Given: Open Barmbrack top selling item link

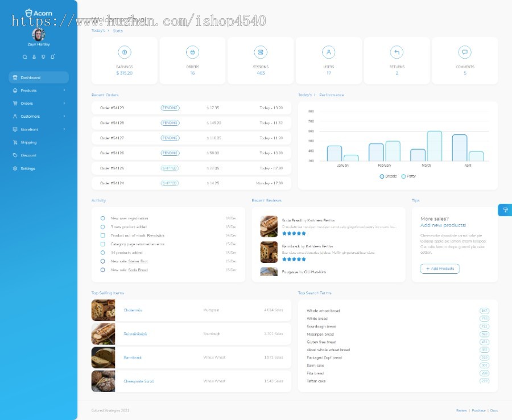Looking at the screenshot, I should pos(133,357).
